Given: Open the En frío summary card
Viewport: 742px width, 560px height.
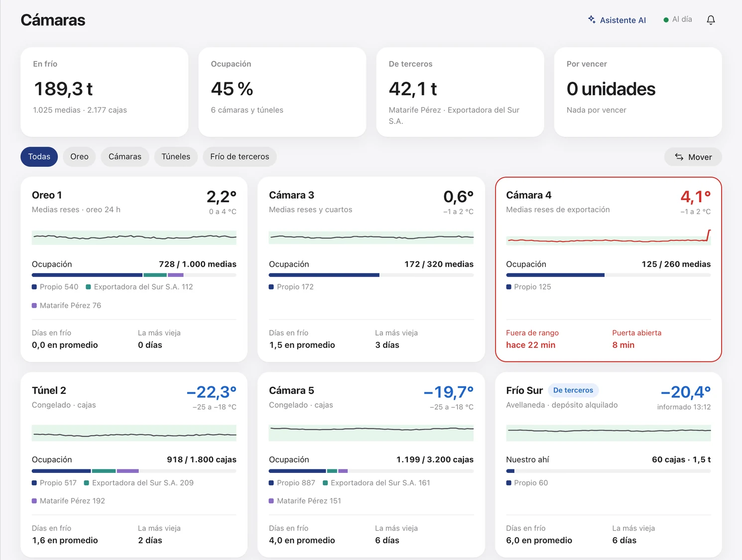Looking at the screenshot, I should tap(105, 92).
